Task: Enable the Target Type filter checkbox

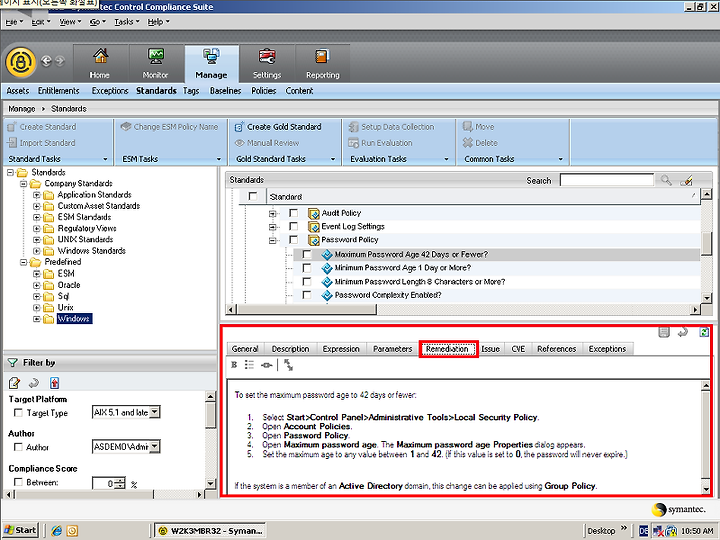Action: point(18,412)
